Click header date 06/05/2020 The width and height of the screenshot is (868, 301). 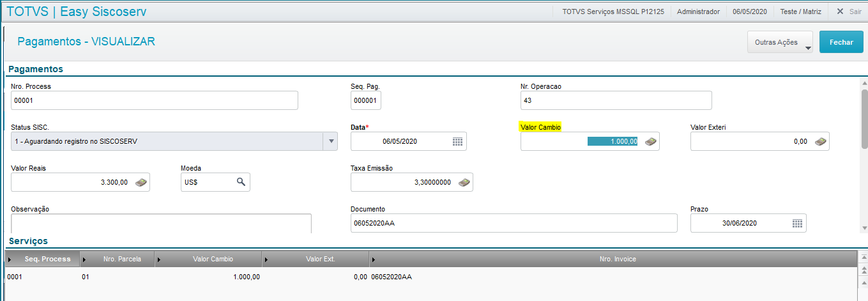pyautogui.click(x=750, y=12)
